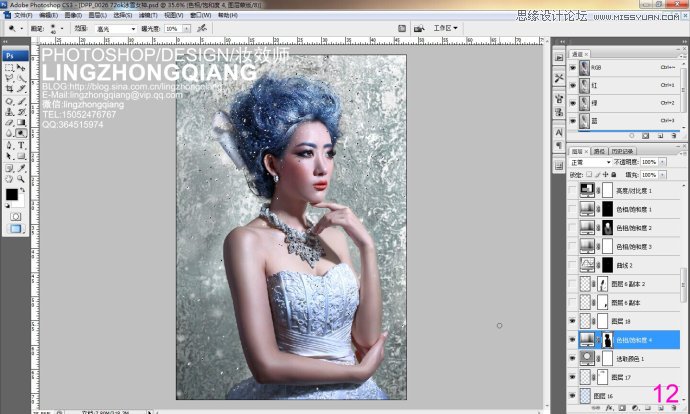Click the background white color swatch
The image size is (690, 414).
pos(20,203)
